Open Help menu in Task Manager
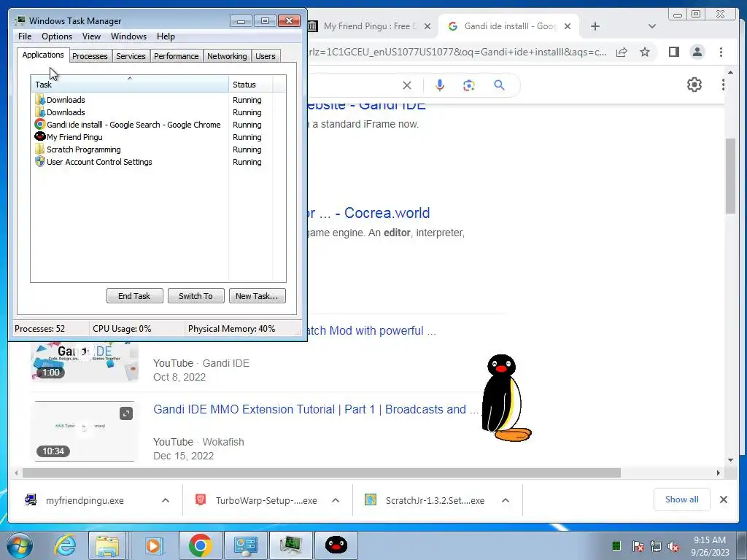747x560 pixels. point(166,36)
